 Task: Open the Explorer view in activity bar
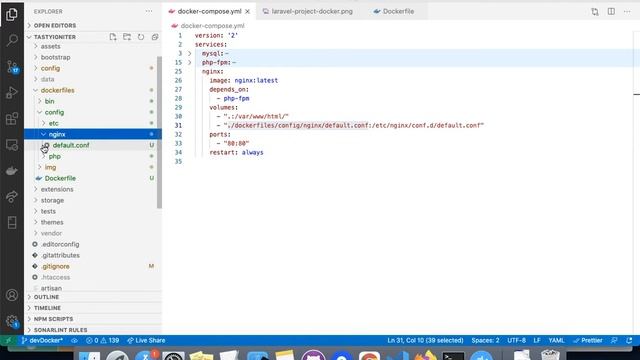[12, 15]
